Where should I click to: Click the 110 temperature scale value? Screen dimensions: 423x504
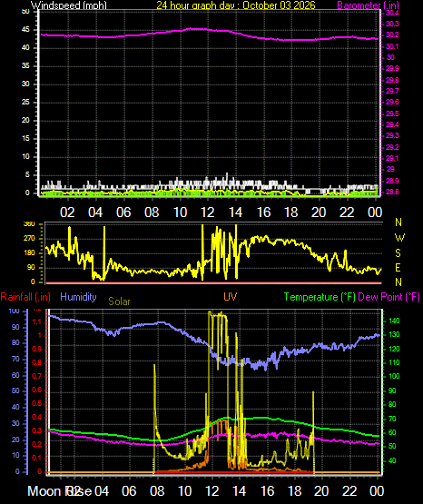[x=394, y=362]
